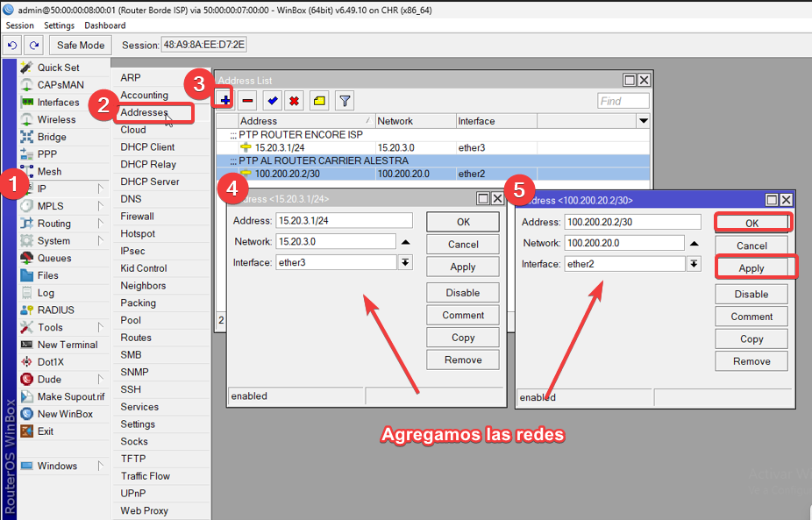The width and height of the screenshot is (812, 520).
Task: Open the Session menu
Action: coord(20,25)
